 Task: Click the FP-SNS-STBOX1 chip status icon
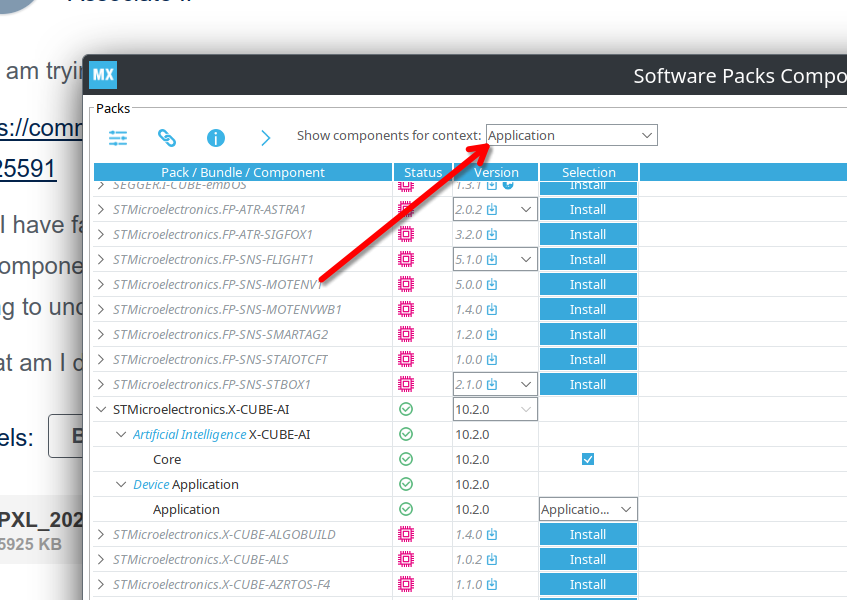pyautogui.click(x=406, y=384)
